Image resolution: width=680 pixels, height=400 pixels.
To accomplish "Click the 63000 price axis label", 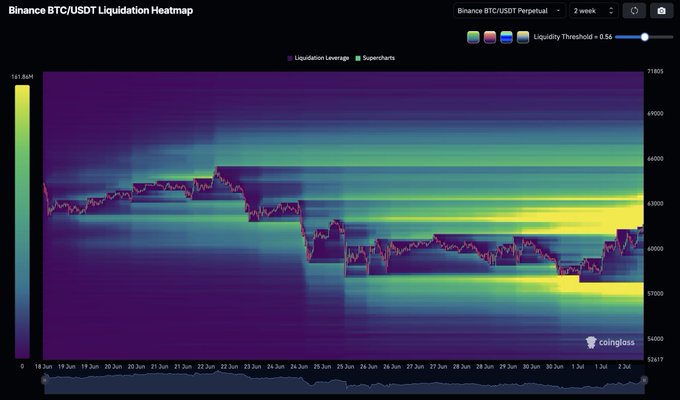I will click(x=655, y=203).
